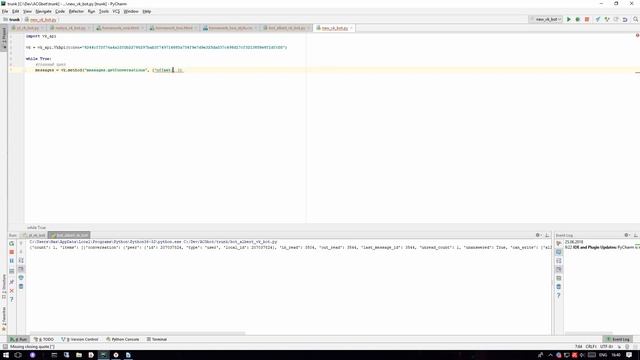Toggle the Project tool window sidebar button
640x360 pixels.
pos(4,38)
